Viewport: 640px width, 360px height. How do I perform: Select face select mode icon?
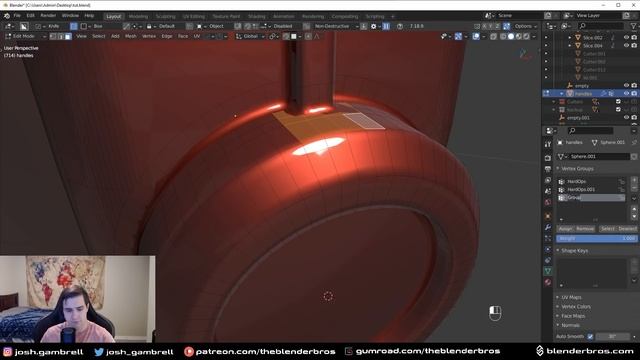(x=68, y=36)
